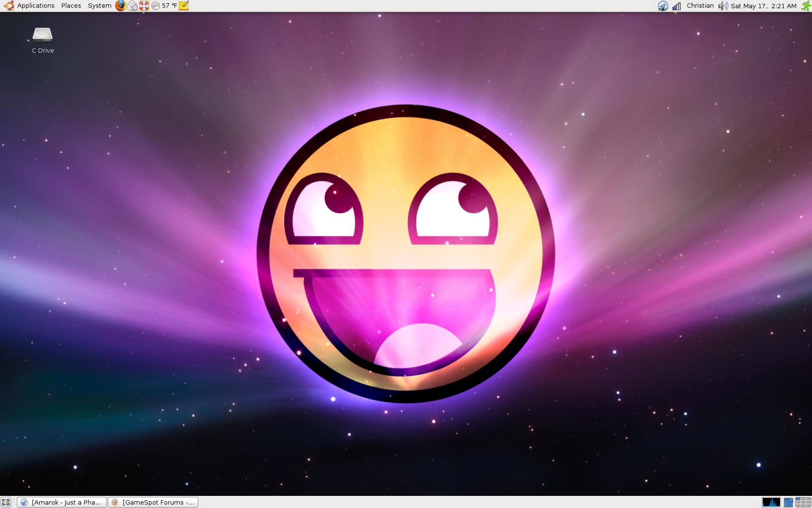Switch to the GameSpot Forums window
812x508 pixels.
pos(153,502)
